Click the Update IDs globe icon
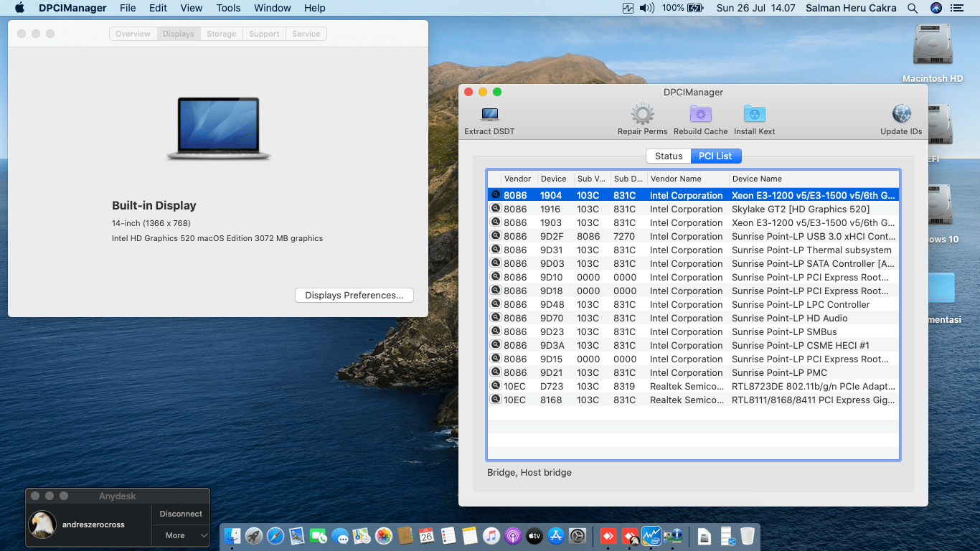This screenshot has width=980, height=551. (x=901, y=115)
